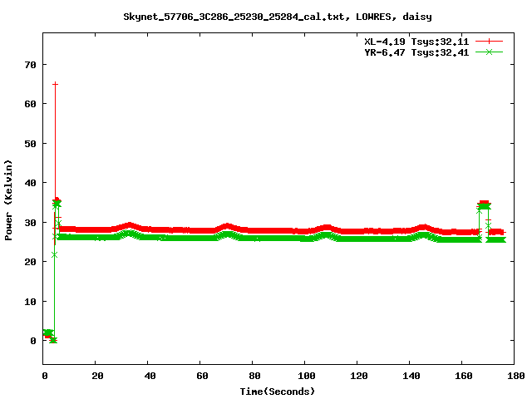Click the calibration bump near 168 seconds

click(484, 204)
